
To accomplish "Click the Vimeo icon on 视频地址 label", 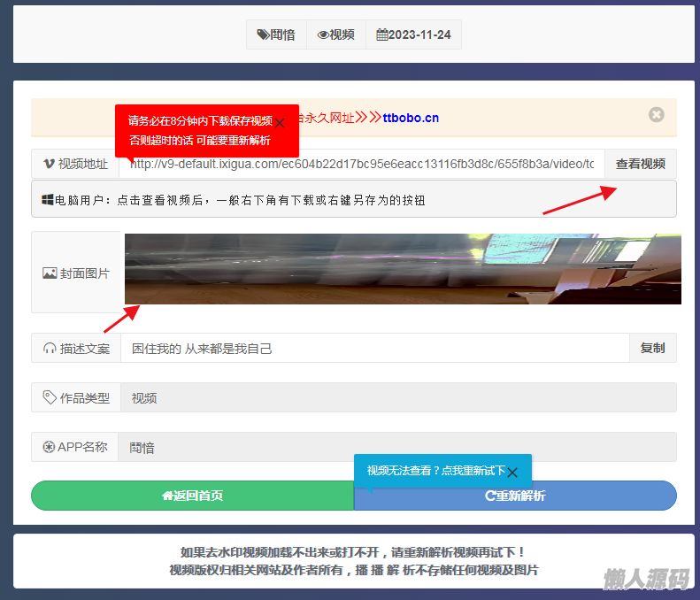I will [49, 164].
